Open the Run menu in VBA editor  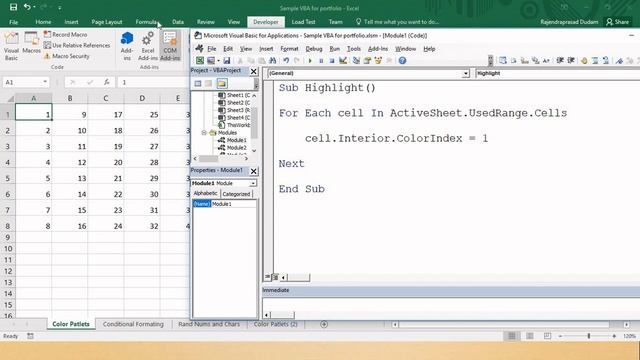[335, 49]
